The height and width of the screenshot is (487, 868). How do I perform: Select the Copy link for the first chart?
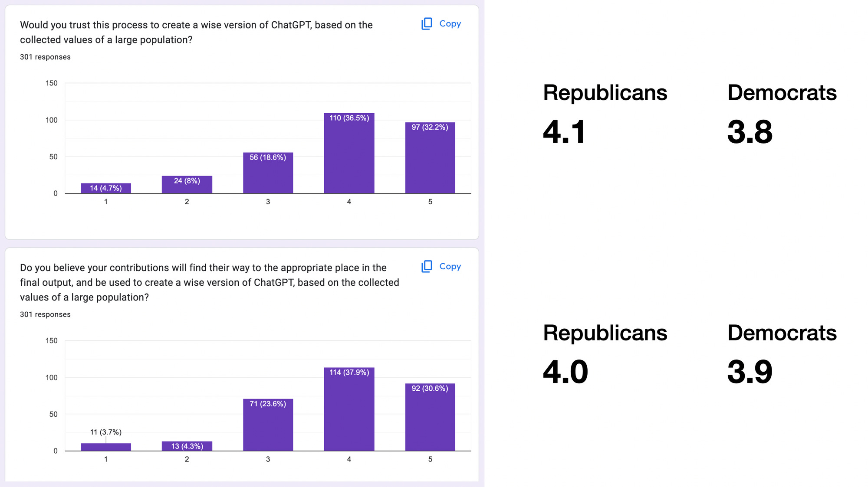click(x=450, y=24)
